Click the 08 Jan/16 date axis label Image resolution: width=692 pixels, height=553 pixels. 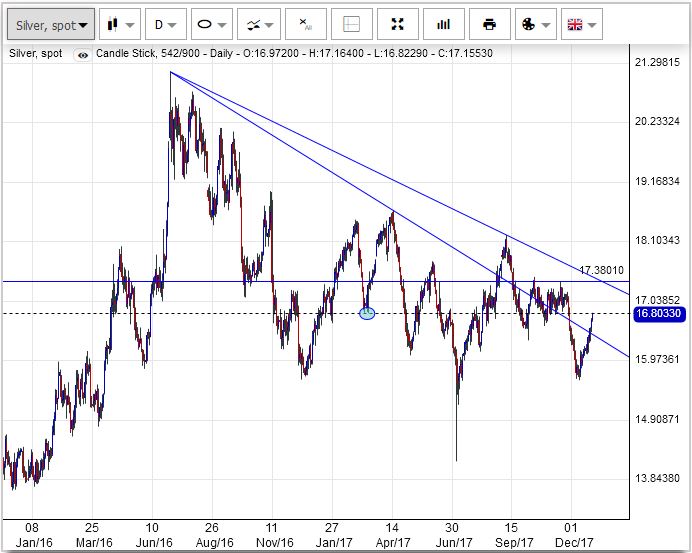pyautogui.click(x=34, y=535)
